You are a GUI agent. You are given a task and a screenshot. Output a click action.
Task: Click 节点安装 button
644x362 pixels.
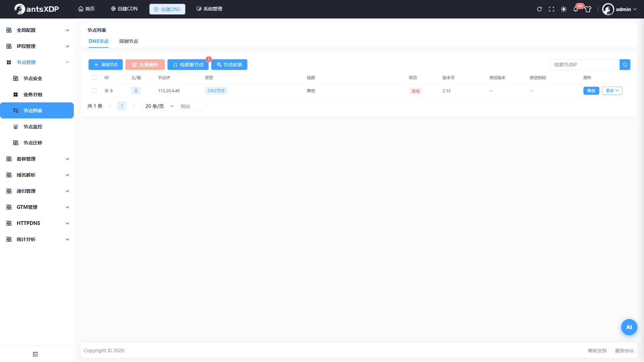pos(229,65)
